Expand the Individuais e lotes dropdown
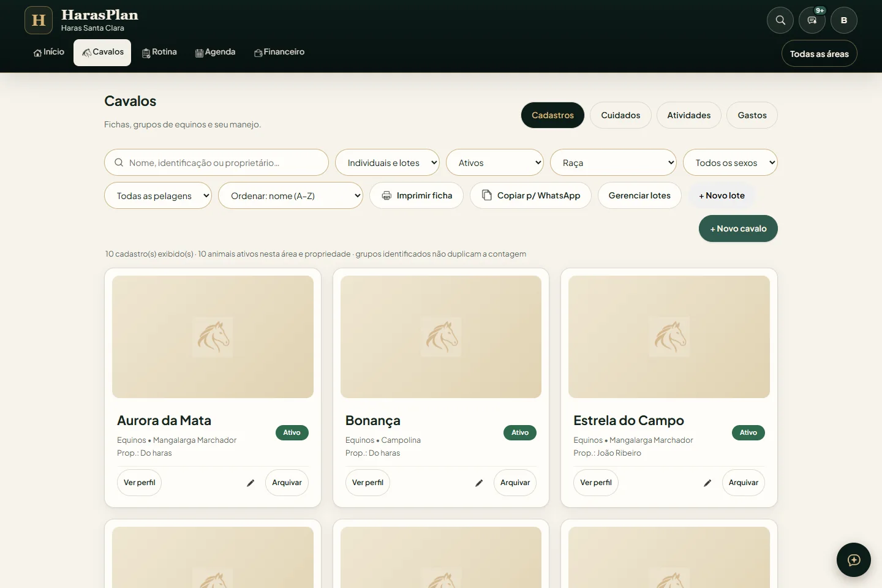 point(387,162)
